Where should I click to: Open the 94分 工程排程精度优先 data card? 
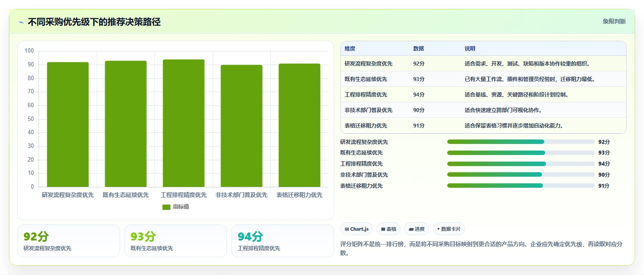pos(283,241)
